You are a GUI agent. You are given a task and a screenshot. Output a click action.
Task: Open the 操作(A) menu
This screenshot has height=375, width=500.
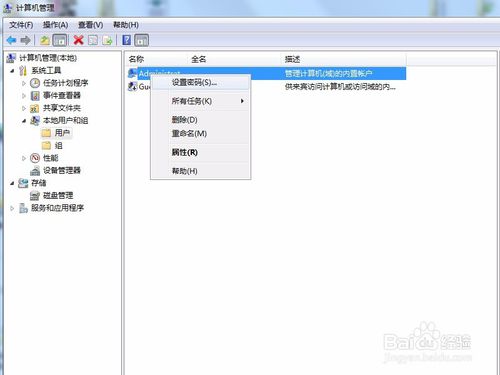pyautogui.click(x=55, y=25)
